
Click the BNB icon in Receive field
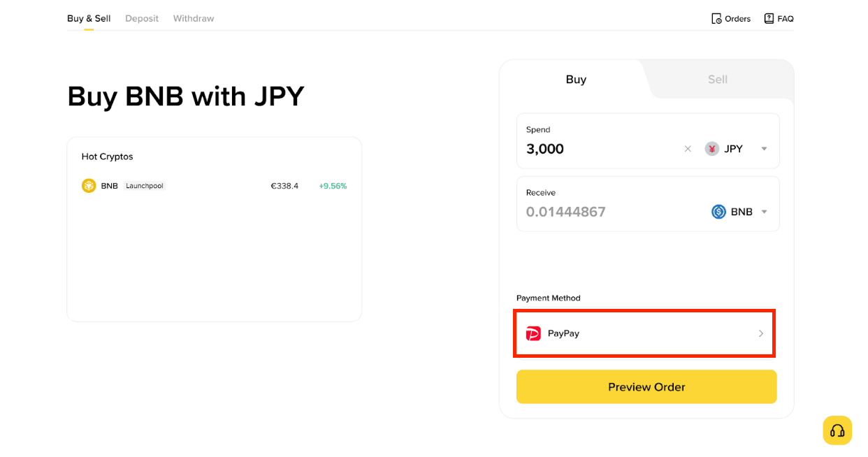pyautogui.click(x=718, y=212)
